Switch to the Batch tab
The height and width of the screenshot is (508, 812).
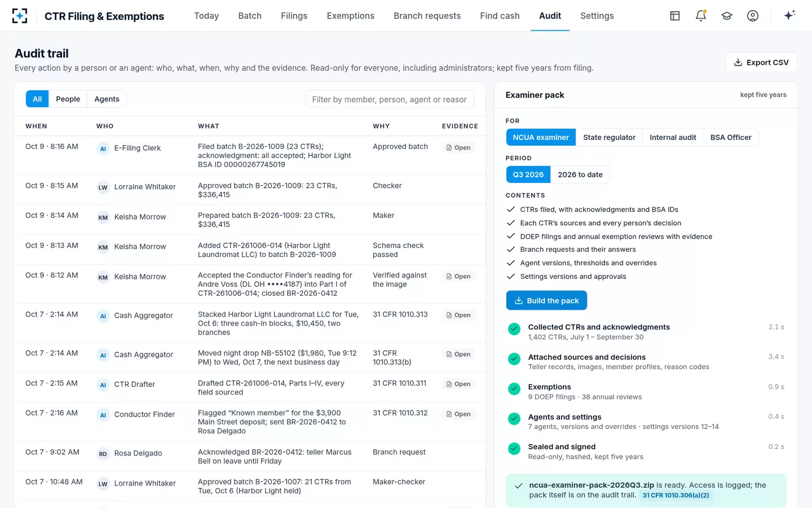point(250,16)
